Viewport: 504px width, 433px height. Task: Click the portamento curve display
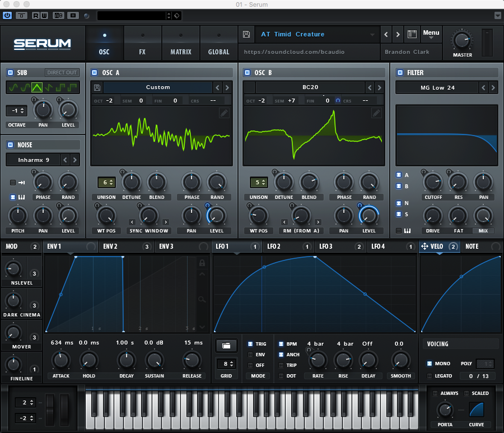pyautogui.click(x=477, y=410)
